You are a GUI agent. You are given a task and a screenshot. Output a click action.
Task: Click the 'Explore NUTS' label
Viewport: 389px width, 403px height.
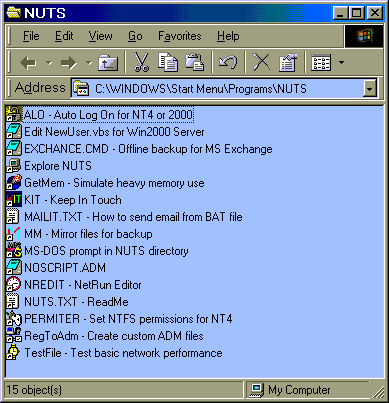[58, 166]
